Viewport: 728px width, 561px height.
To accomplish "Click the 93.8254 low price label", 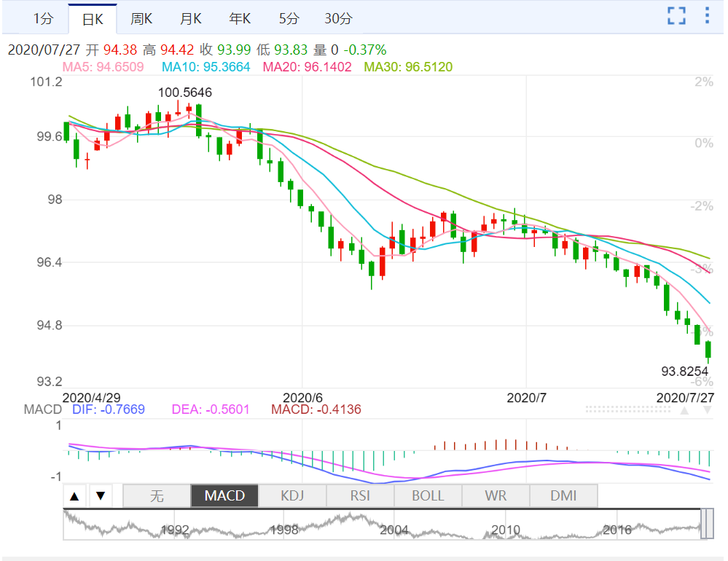I will click(685, 372).
